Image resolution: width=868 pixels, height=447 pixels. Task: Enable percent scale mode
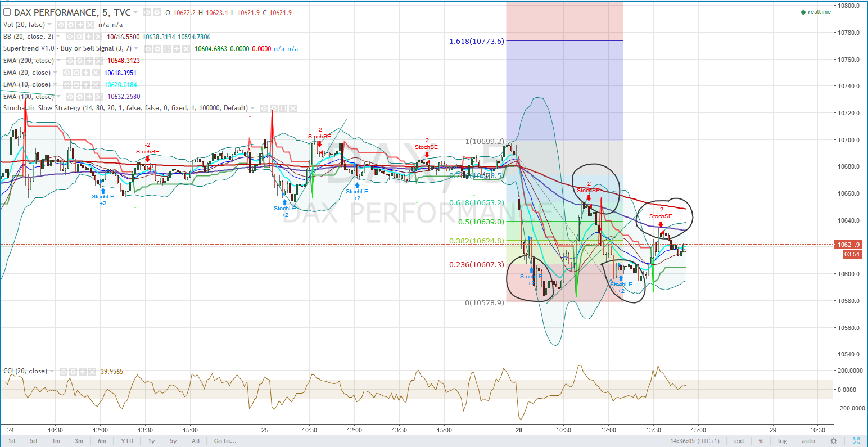pos(761,441)
